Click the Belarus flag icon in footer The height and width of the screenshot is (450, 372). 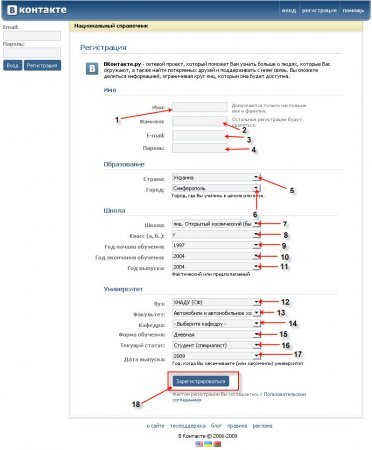[x=217, y=444]
